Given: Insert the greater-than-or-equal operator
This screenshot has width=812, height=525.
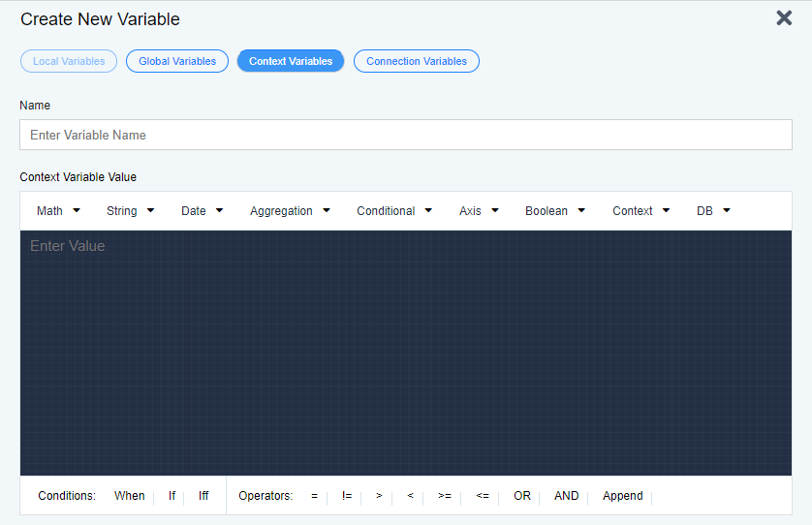Looking at the screenshot, I should 444,496.
